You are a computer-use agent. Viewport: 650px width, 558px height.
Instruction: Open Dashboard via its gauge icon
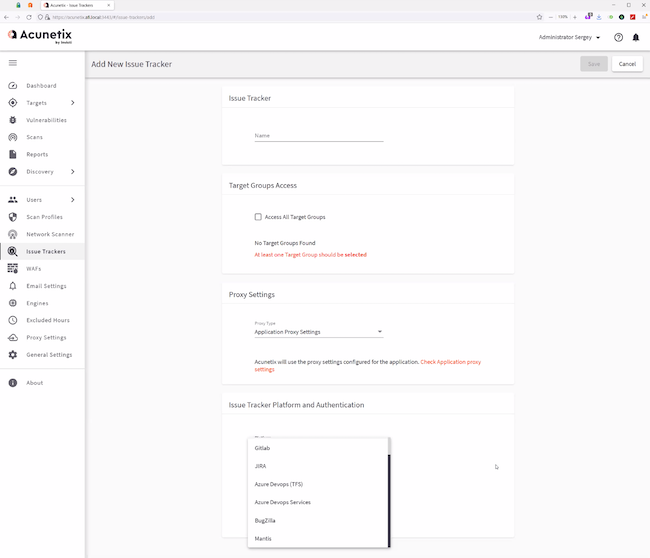pos(13,86)
